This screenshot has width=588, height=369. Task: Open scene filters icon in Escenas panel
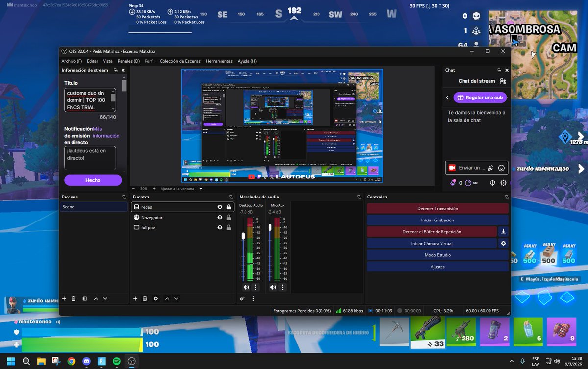coord(84,298)
